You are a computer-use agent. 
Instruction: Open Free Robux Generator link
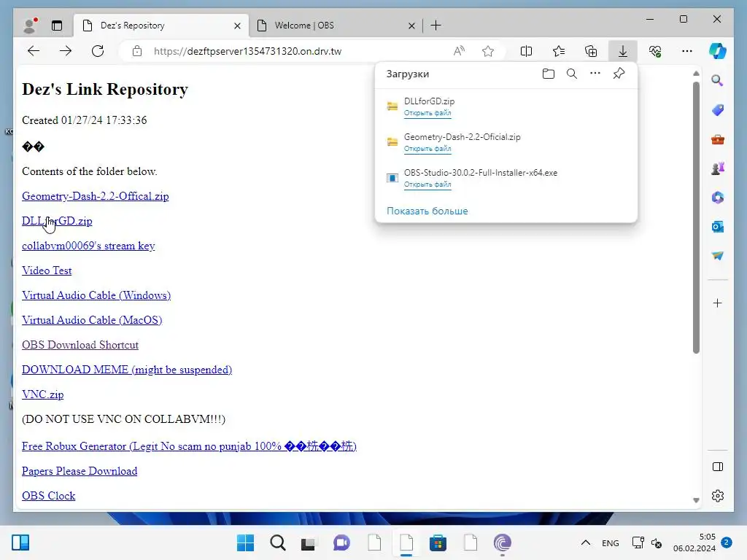189,446
